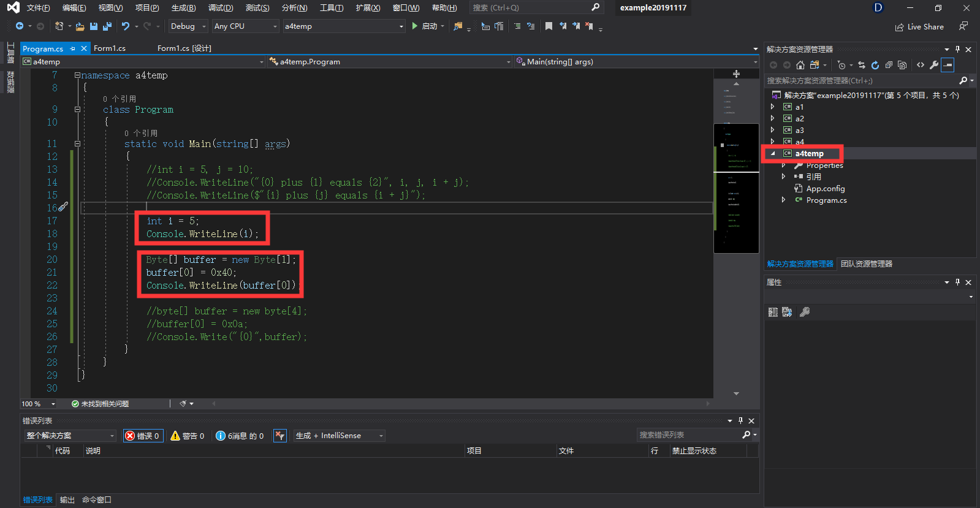
Task: Click the New Project toolbar icon
Action: coord(59,26)
